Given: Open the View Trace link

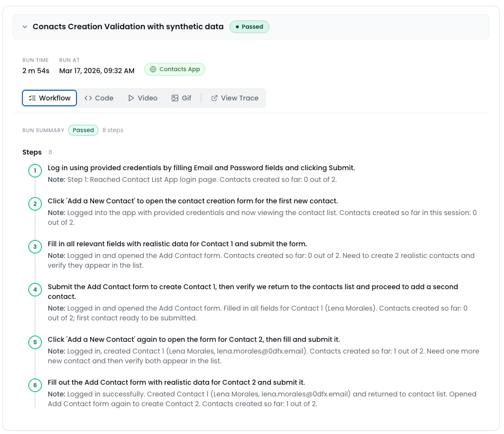Looking at the screenshot, I should [234, 98].
